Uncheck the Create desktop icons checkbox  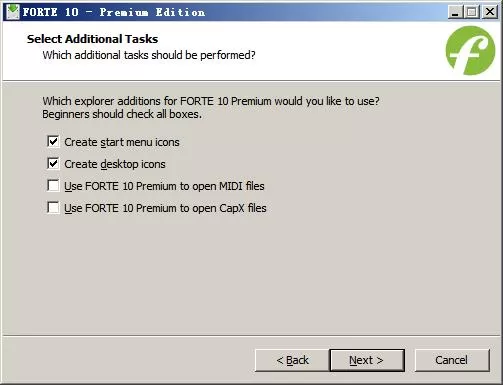tap(53, 164)
